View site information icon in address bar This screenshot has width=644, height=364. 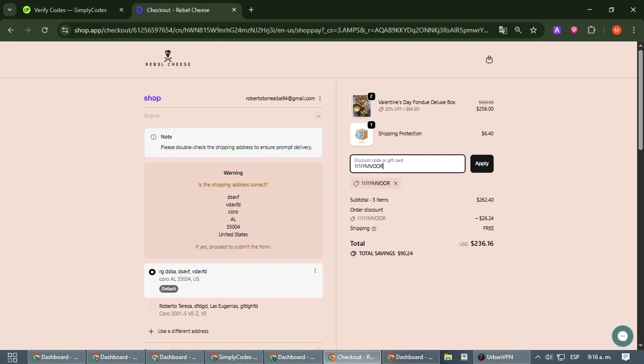[65, 30]
